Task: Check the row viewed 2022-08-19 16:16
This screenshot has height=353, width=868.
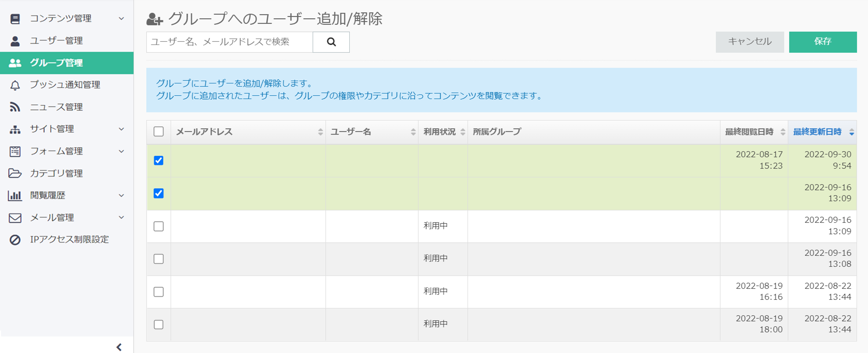Action: [x=158, y=292]
